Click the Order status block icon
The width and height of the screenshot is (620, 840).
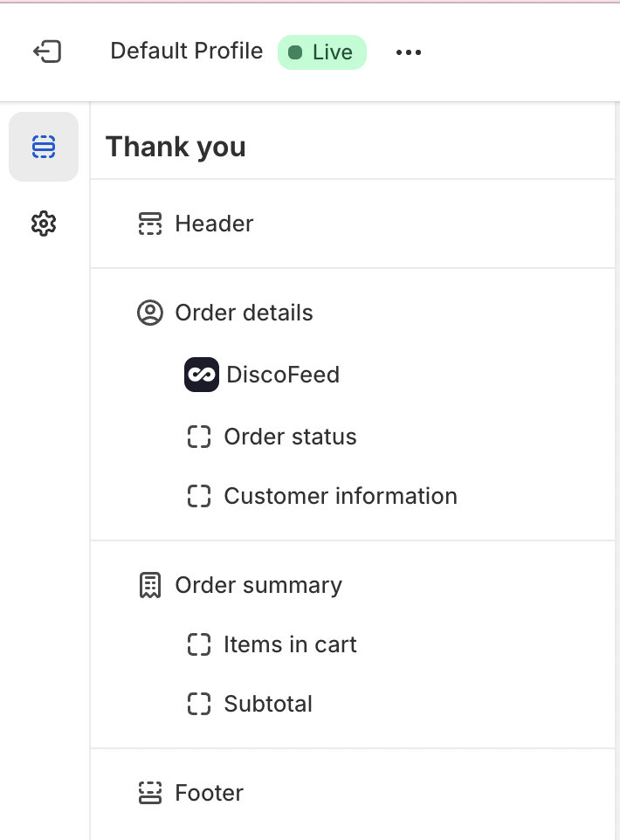click(199, 437)
